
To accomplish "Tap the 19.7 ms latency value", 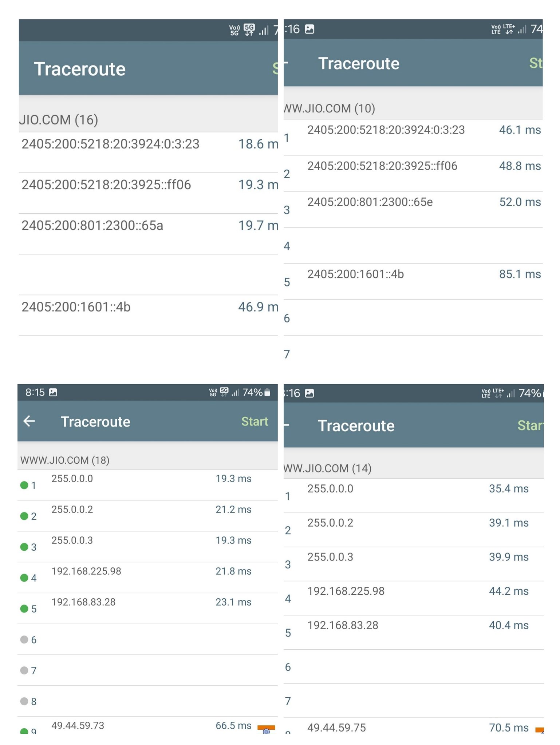I will click(258, 225).
